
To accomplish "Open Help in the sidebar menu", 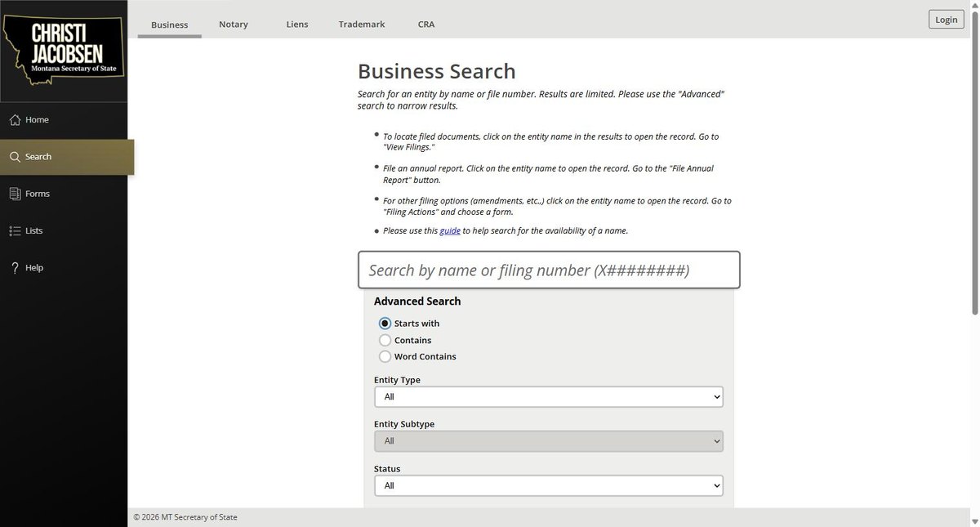I will (64, 268).
